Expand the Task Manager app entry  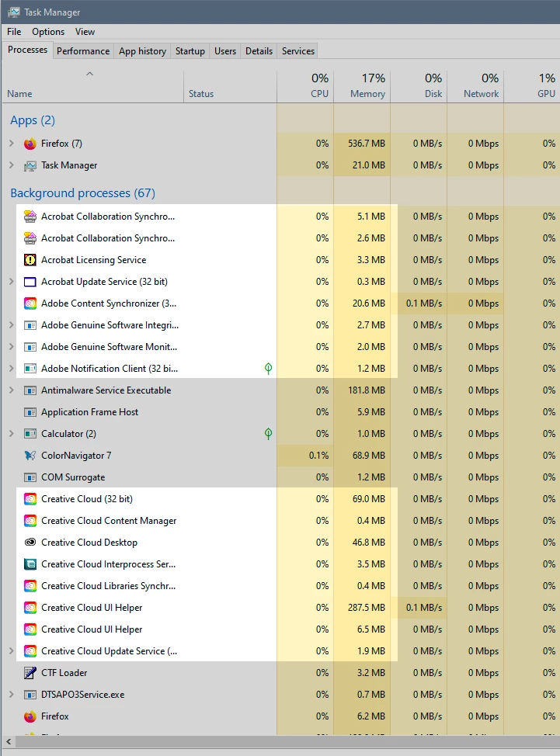pos(12,165)
